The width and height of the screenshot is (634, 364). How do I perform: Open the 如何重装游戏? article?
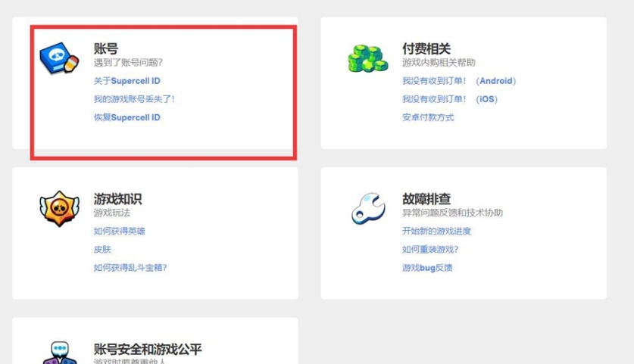(430, 249)
